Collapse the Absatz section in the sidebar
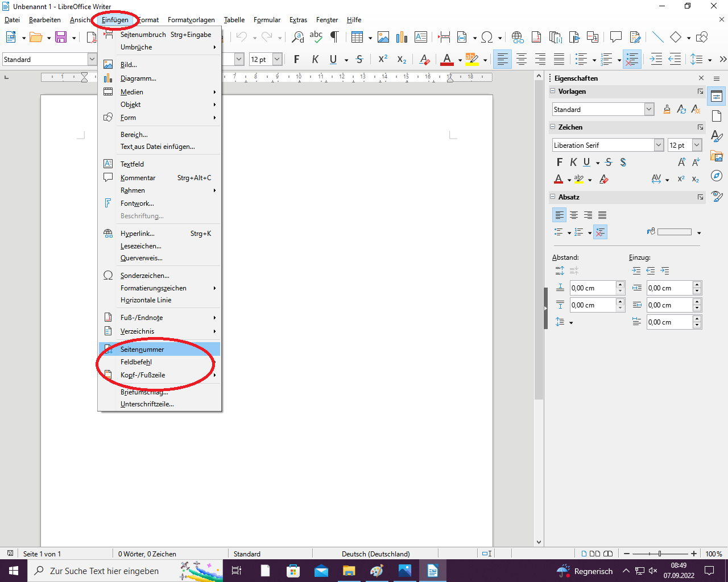728x582 pixels. pos(552,197)
